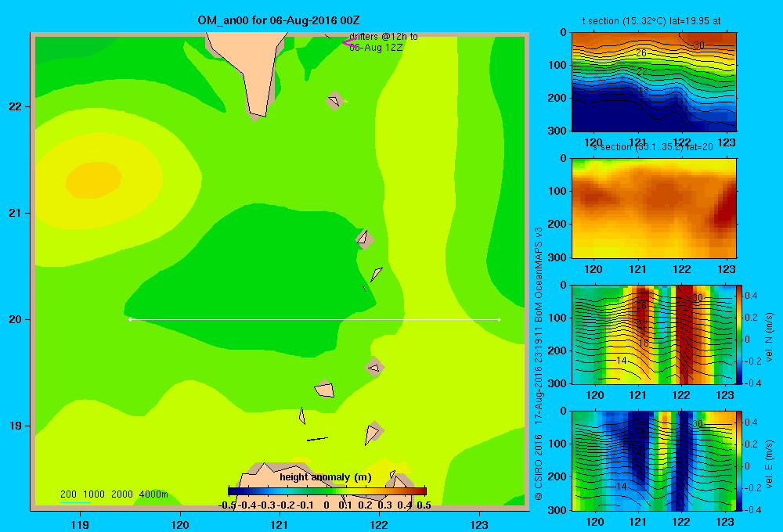Screen dimensions: 783x532
Task: Click the 'height anomaly (m)' colorbar label
Action: point(326,477)
